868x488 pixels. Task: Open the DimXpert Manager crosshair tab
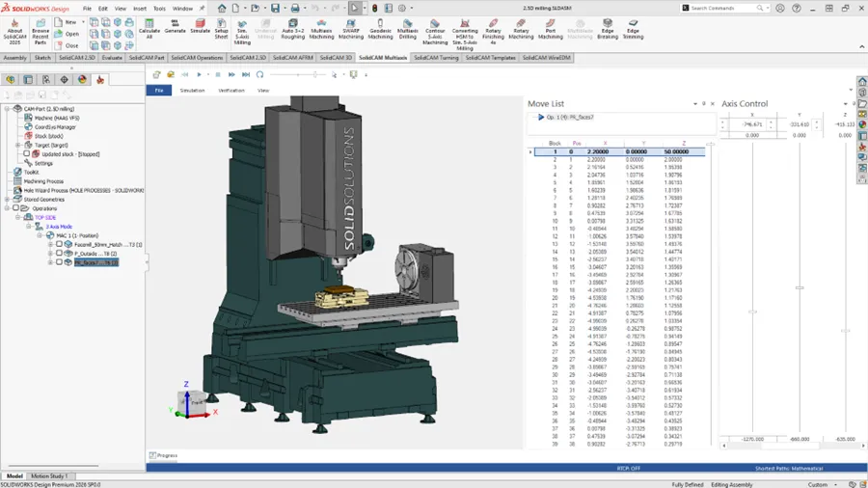[x=65, y=80]
